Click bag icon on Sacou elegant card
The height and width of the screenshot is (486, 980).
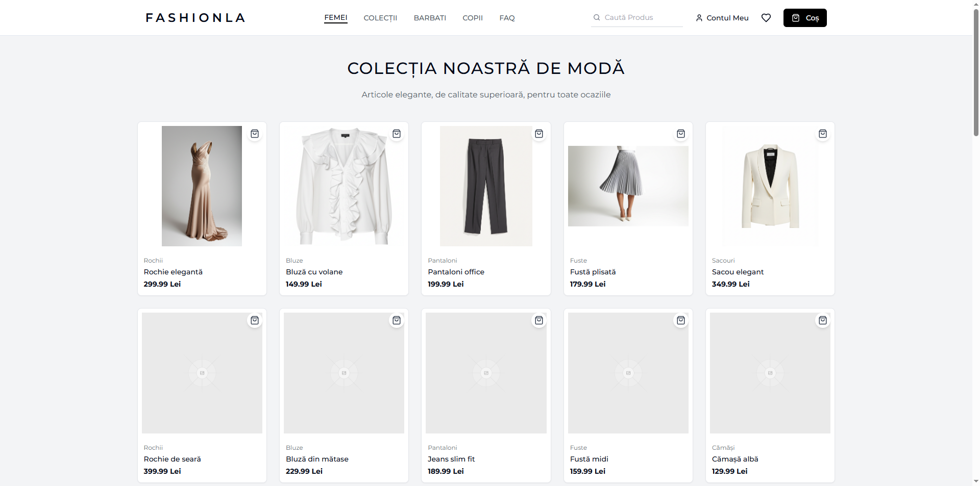(823, 134)
